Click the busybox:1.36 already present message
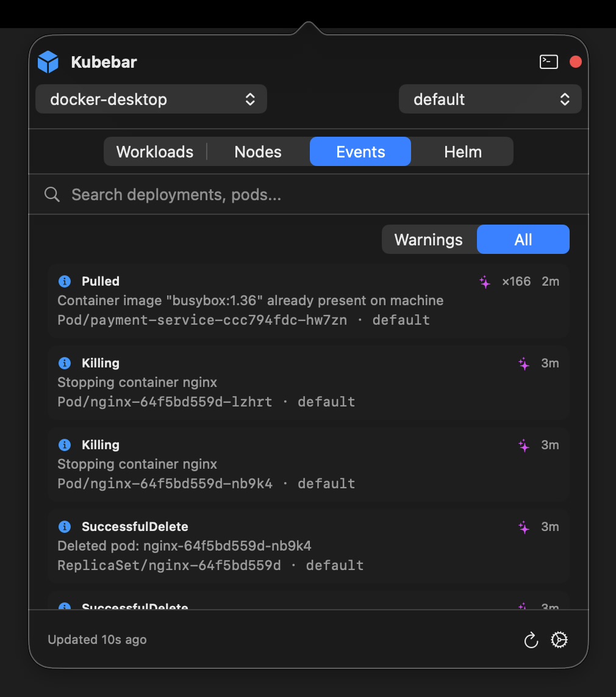This screenshot has height=697, width=616. click(x=251, y=300)
